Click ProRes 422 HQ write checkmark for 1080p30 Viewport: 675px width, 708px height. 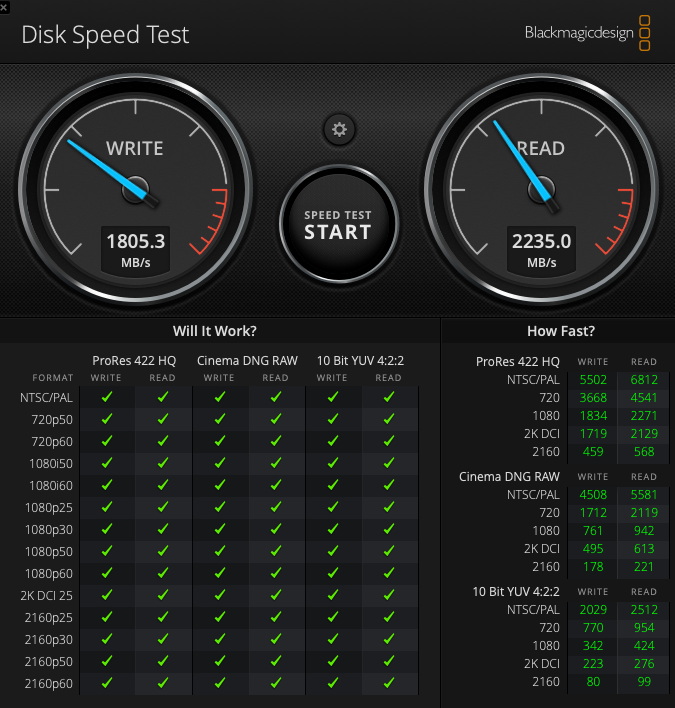(107, 529)
